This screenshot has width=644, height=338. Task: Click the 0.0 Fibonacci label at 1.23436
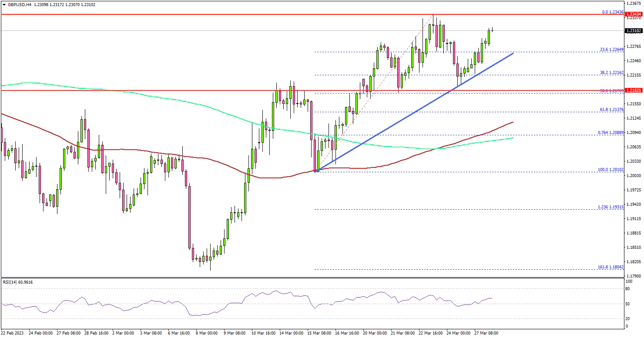pyautogui.click(x=613, y=12)
